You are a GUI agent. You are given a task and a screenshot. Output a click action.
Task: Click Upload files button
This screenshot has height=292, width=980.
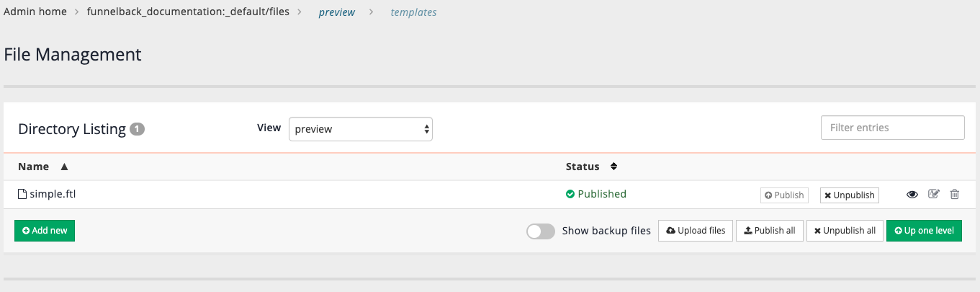pyautogui.click(x=696, y=231)
